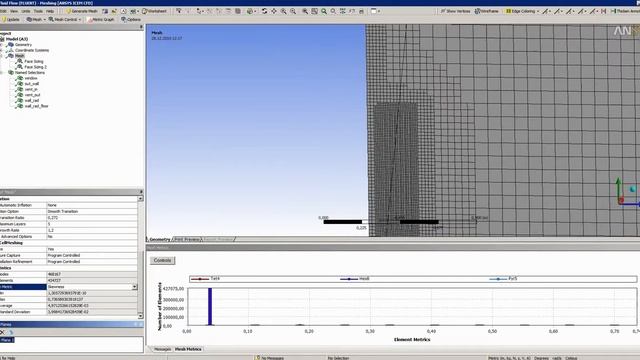Screen dimensions: 640x360
Task: Select the Mesh node in the outline tree
Action: pos(20,56)
